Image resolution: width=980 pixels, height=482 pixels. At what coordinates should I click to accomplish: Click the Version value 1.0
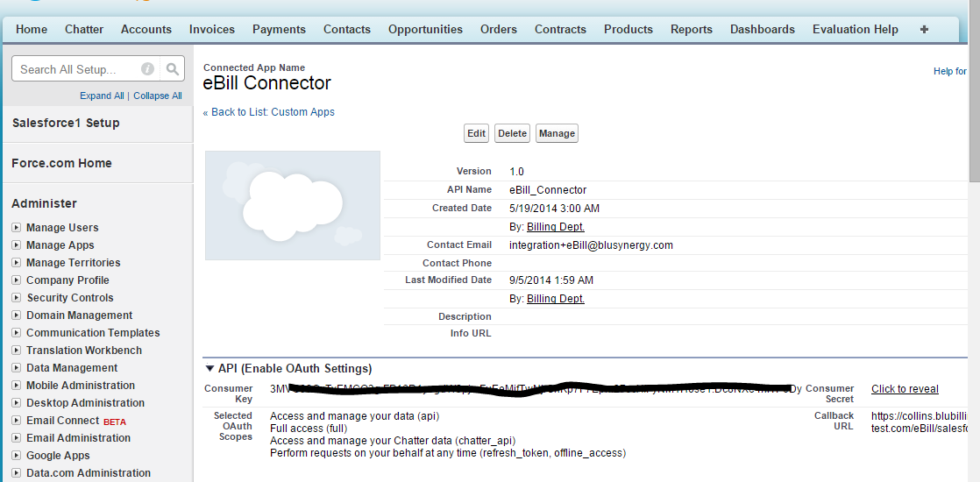click(x=516, y=171)
